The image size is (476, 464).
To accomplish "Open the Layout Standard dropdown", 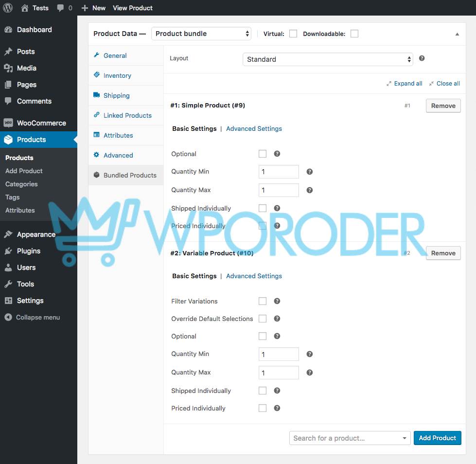I will [328, 59].
